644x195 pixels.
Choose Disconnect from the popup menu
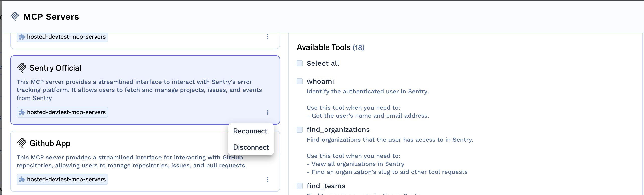[x=251, y=147]
